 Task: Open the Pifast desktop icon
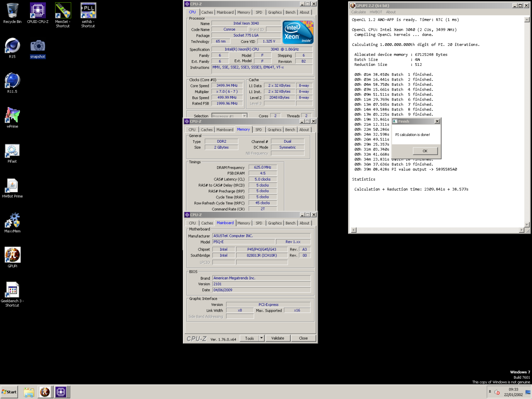point(12,153)
